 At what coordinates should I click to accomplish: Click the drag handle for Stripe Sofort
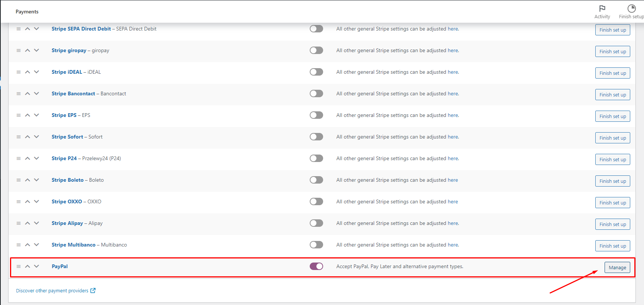[19, 137]
